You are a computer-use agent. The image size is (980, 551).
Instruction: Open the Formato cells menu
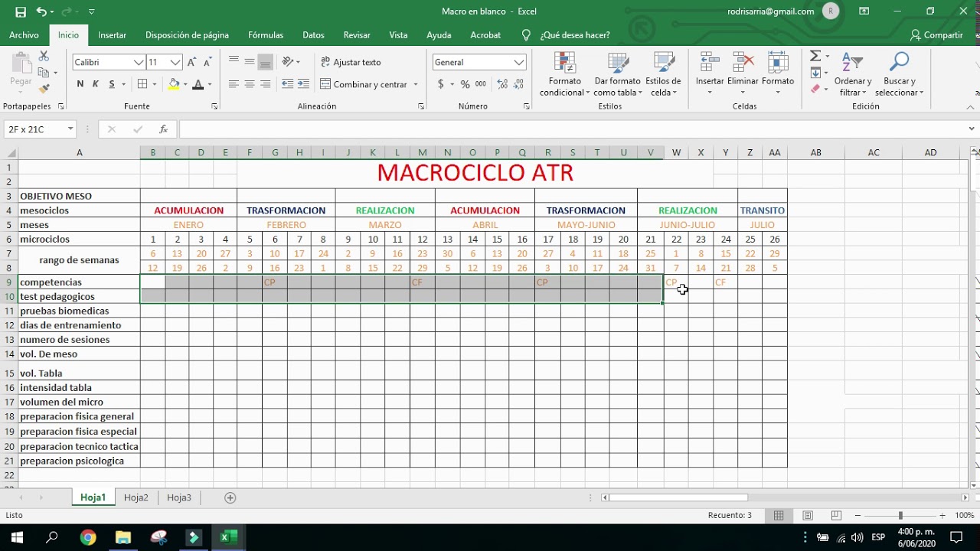coord(778,74)
